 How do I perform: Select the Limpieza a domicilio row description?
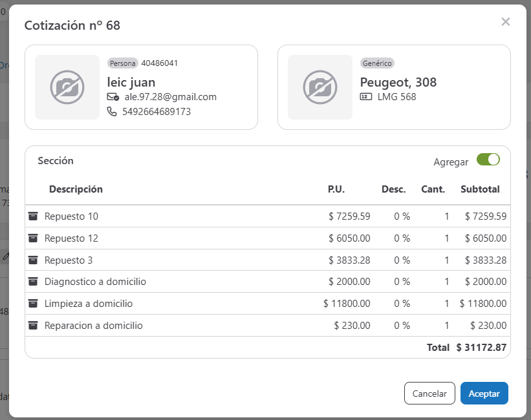pyautogui.click(x=88, y=304)
